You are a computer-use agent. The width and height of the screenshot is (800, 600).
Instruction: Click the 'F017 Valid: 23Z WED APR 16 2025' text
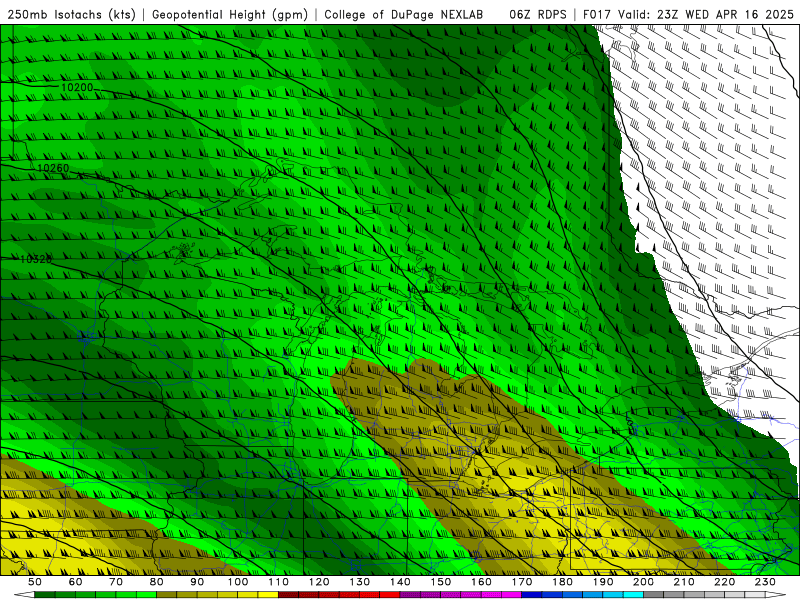688,15
